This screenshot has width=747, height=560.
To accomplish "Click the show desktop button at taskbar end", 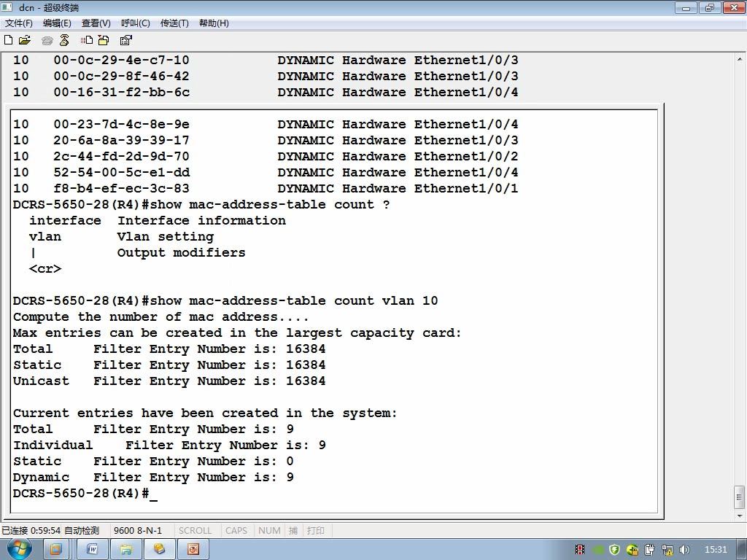I will click(x=743, y=550).
